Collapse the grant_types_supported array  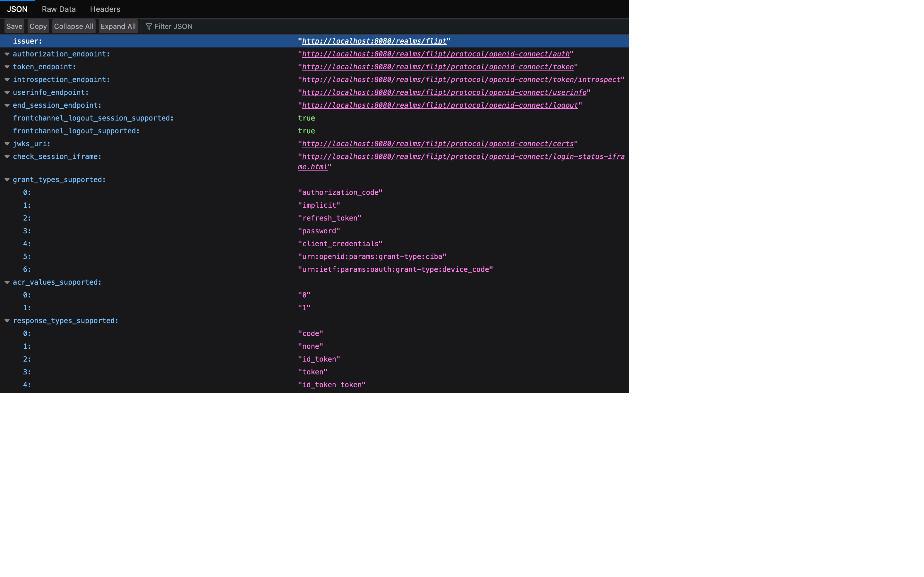tap(7, 180)
